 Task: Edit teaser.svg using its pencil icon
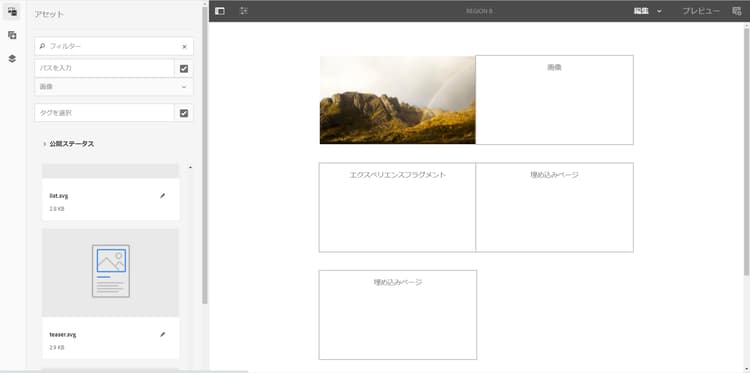tap(163, 335)
